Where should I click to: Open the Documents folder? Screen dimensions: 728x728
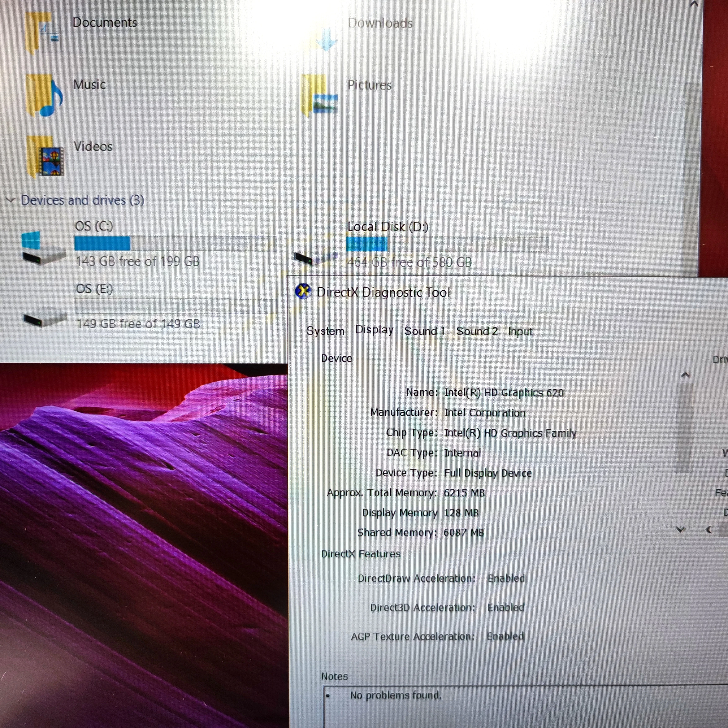pos(104,23)
